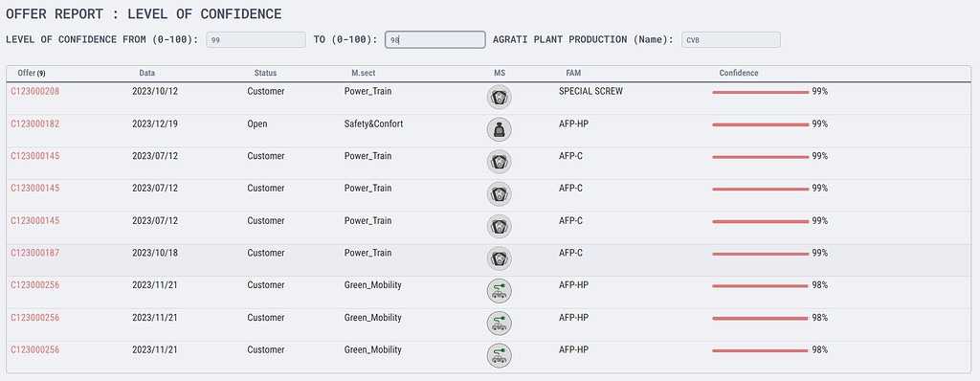Open the first C123000256 offer link

[35, 285]
